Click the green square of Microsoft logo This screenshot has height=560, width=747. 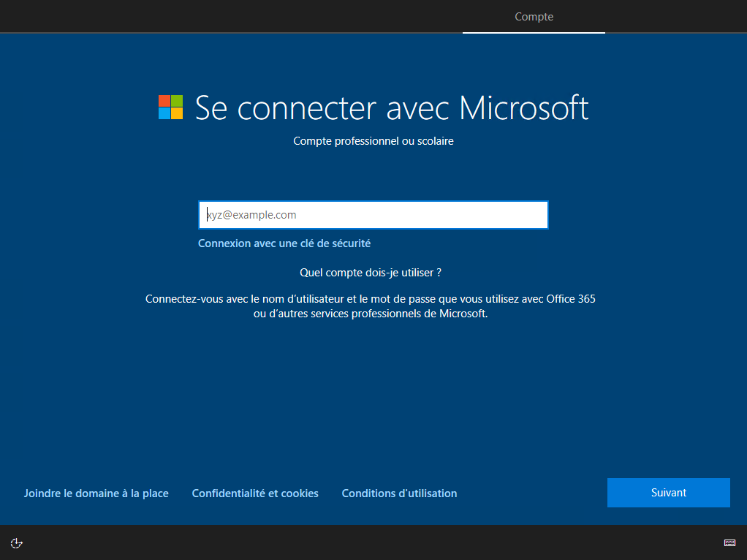177,101
